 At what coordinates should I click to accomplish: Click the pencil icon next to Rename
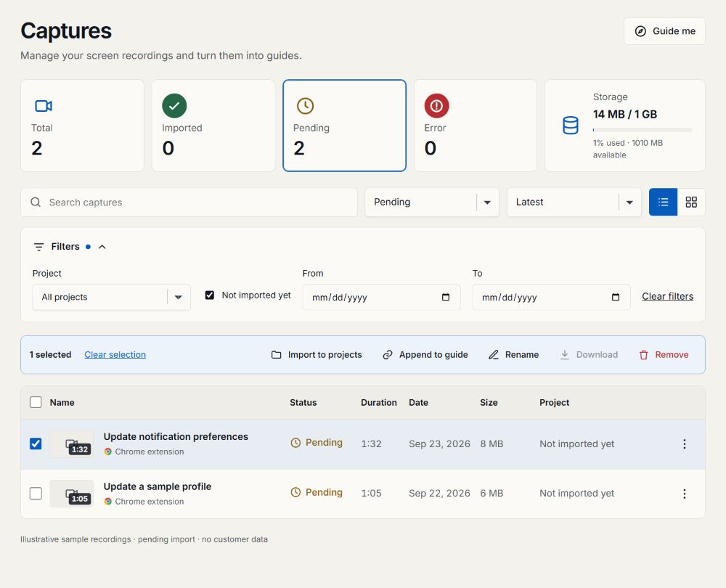tap(494, 355)
